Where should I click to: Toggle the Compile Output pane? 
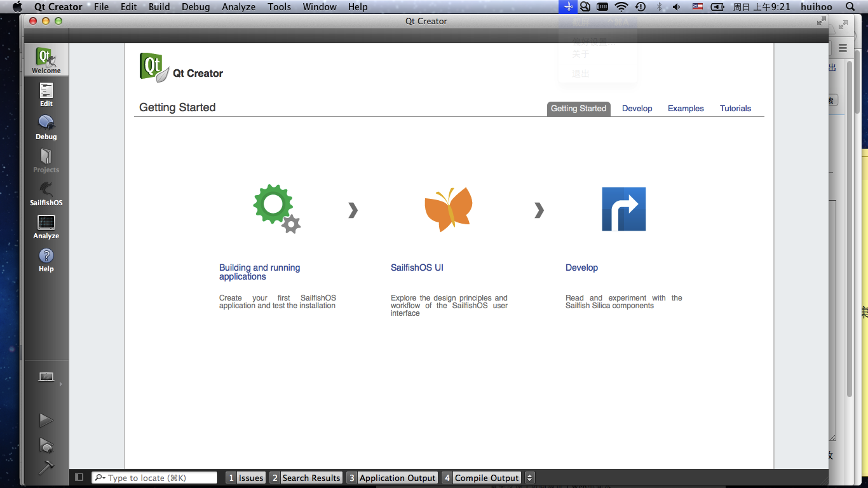[481, 478]
